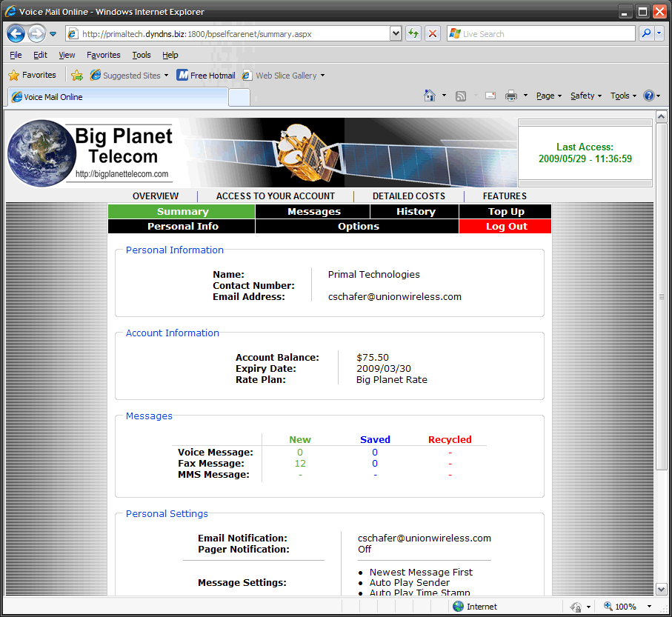Click Add to Favorites Bar icon
This screenshot has height=617, width=672.
(77, 76)
